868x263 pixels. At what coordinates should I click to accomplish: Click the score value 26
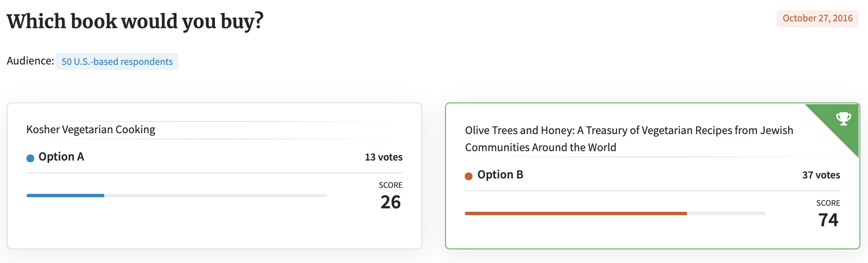point(390,202)
